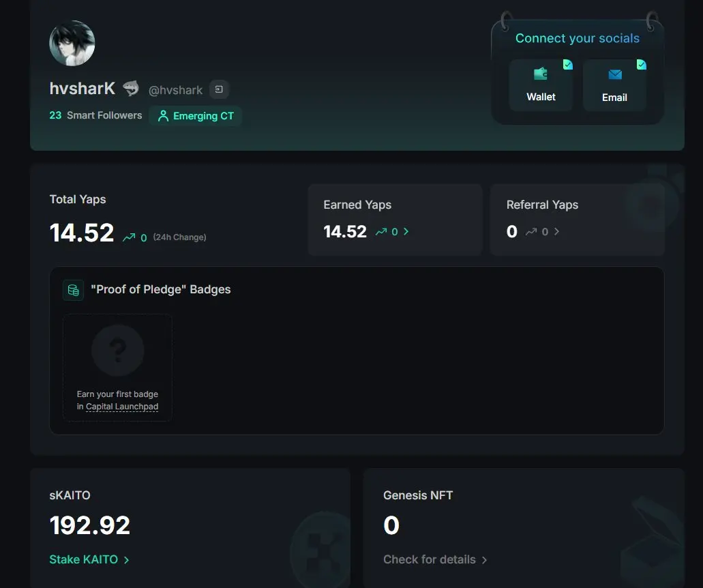Click the Proof of Pledge coins icon
Screen dimensions: 703x588
73,290
